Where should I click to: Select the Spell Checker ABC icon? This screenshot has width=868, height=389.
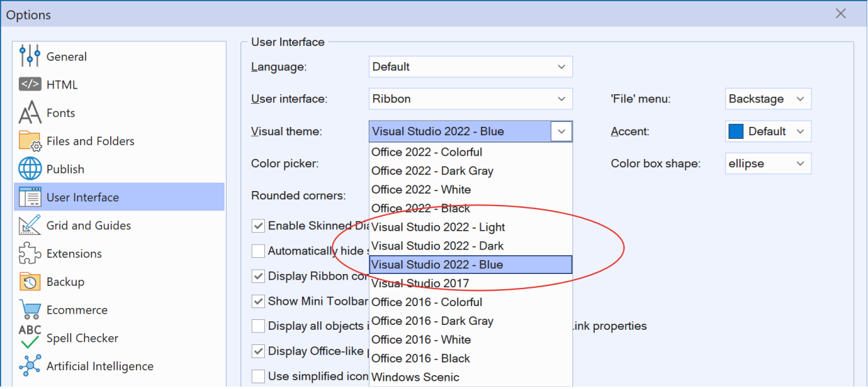tap(30, 337)
